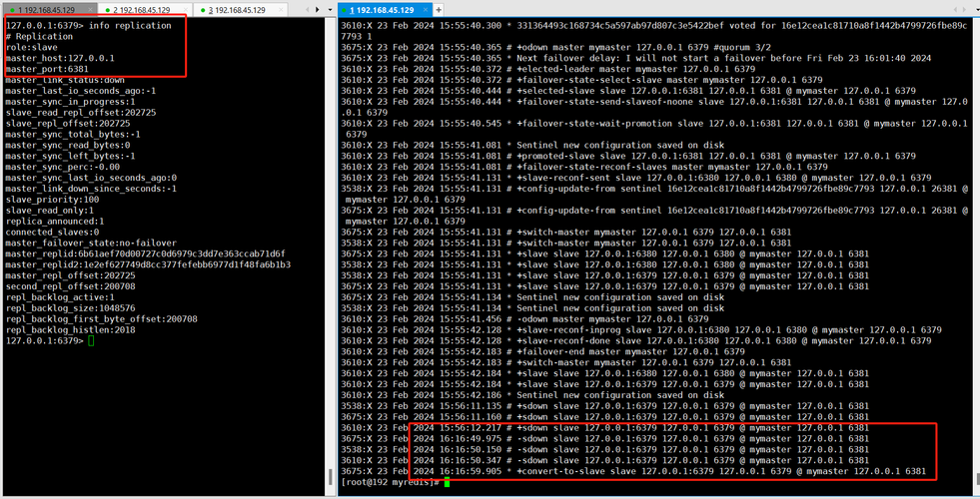
Task: Click 'slave_repl_offset:202725' line
Action: (68, 124)
